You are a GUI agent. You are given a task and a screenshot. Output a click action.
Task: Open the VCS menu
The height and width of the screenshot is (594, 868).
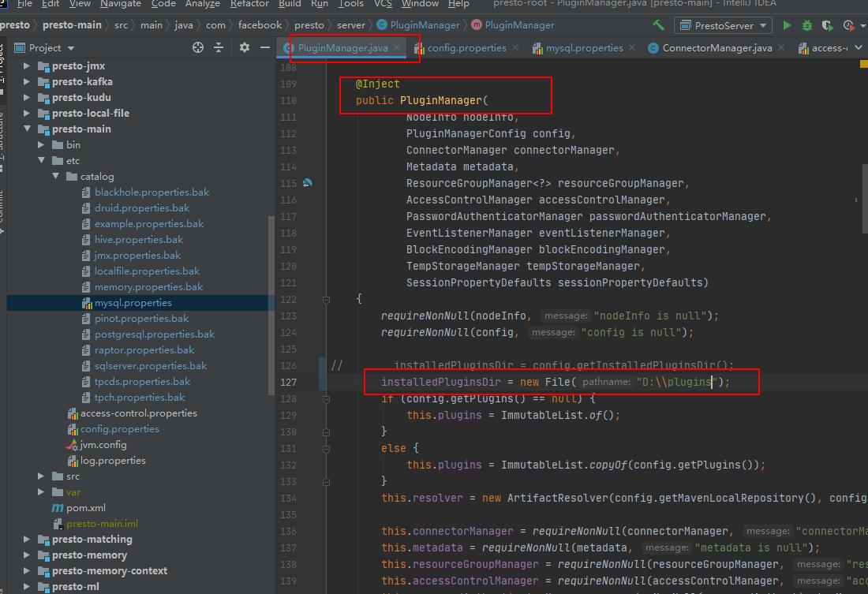click(383, 4)
